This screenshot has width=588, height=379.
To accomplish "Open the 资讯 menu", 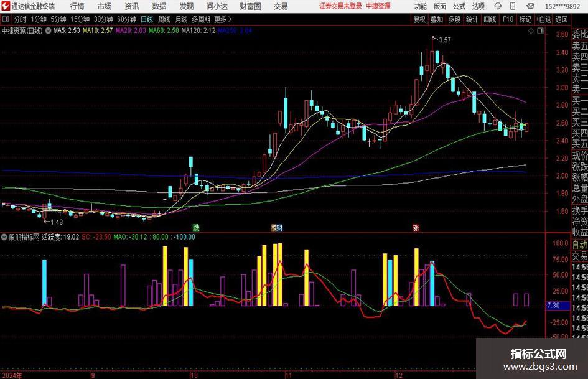I will click(132, 6).
